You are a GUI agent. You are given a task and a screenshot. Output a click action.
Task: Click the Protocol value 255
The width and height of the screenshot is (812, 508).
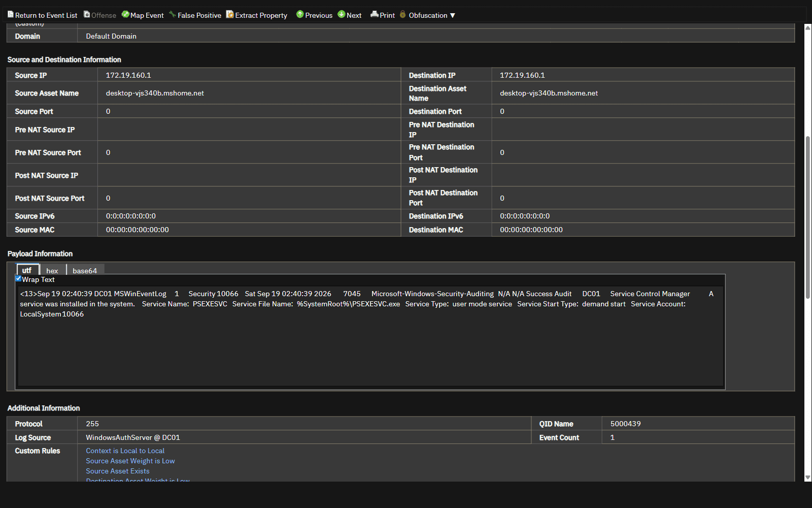(92, 424)
